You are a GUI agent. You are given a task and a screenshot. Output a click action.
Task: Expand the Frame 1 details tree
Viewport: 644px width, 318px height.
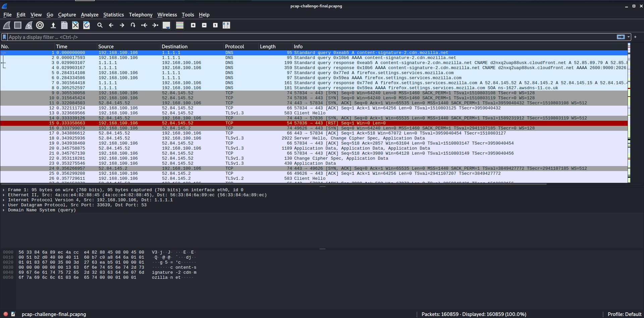pyautogui.click(x=4, y=190)
